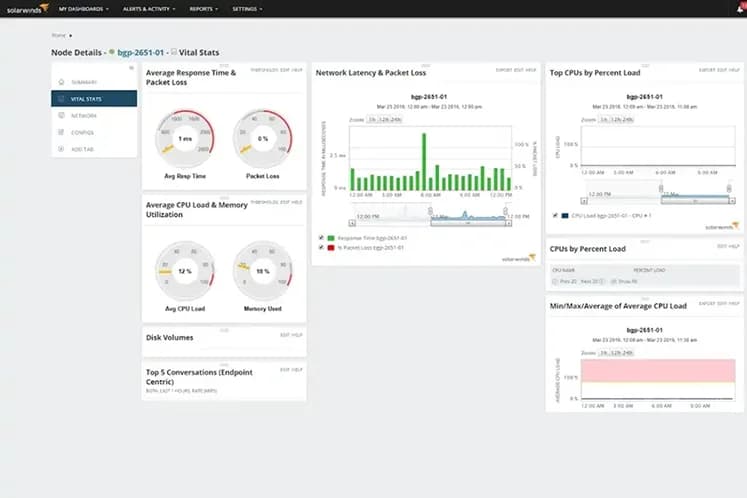Click the Avg CPU Load gauge
The width and height of the screenshot is (747, 498).
[x=185, y=271]
